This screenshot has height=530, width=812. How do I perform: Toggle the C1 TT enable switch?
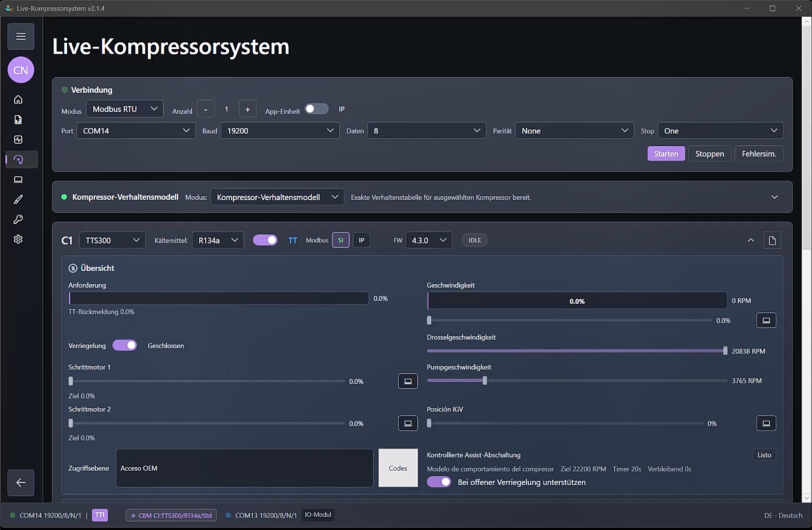coord(265,240)
